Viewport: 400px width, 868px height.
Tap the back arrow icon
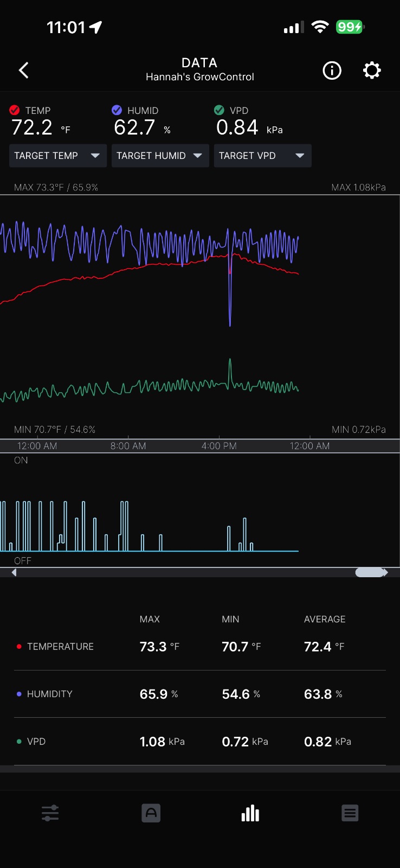tap(23, 70)
